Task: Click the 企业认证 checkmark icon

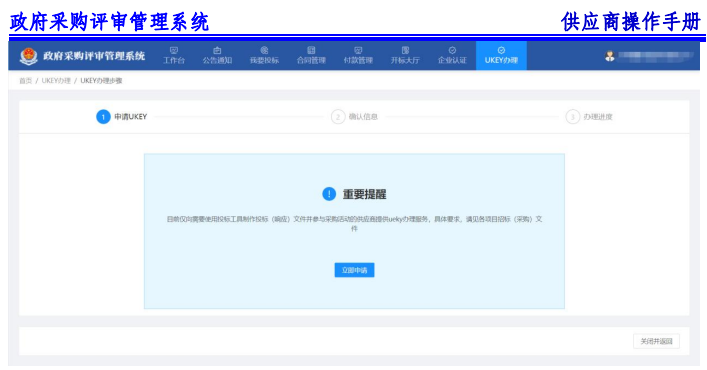Action: pos(452,50)
